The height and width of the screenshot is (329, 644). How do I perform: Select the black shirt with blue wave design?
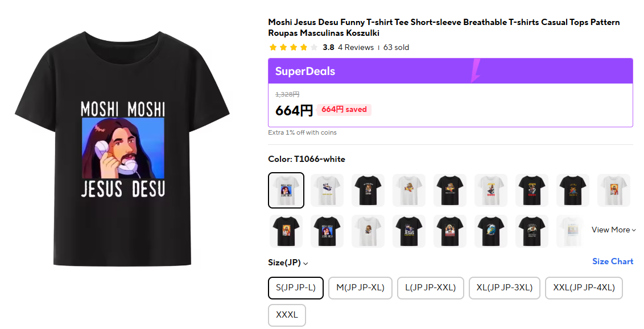click(x=491, y=231)
